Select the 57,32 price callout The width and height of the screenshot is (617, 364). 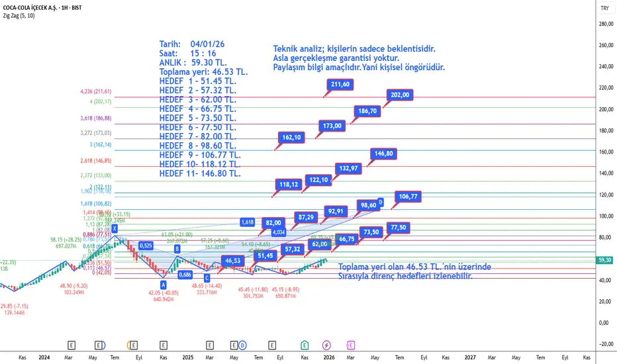[x=293, y=249]
